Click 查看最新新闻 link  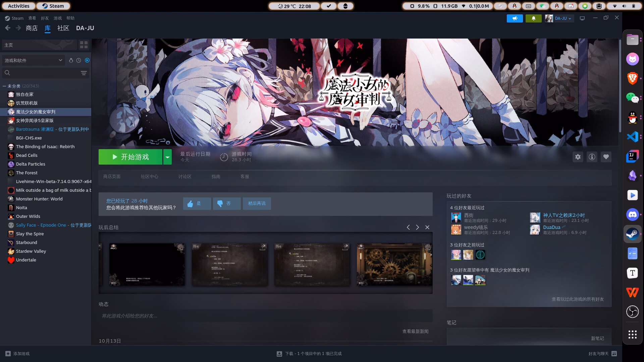416,331
